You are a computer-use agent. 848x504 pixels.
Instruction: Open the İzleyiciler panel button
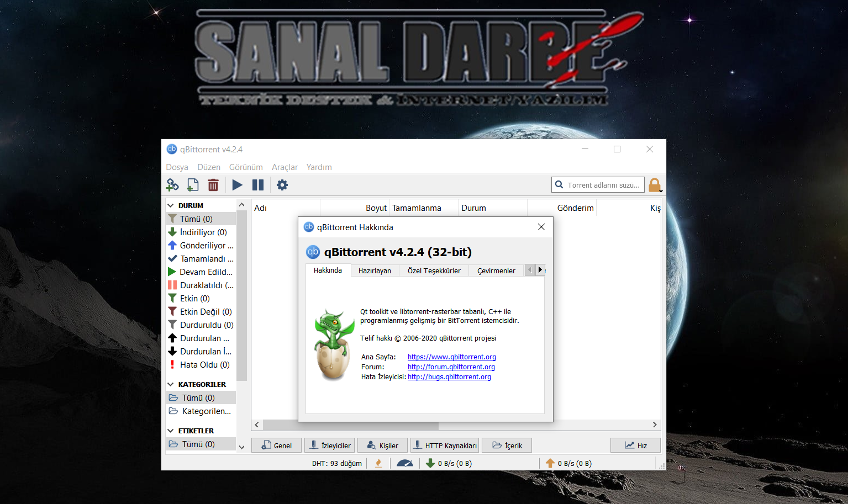tap(330, 445)
